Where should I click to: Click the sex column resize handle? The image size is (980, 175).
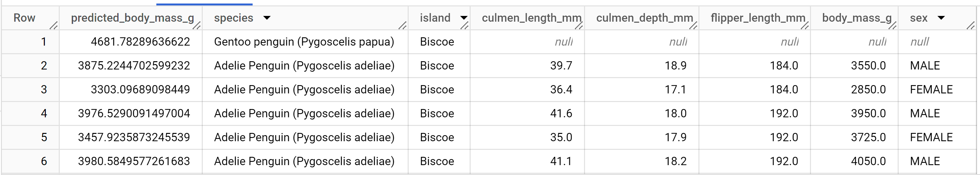(971, 26)
